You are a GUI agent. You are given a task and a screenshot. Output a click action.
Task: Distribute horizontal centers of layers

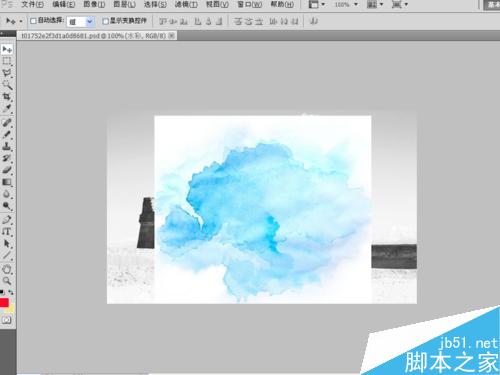[x=284, y=22]
